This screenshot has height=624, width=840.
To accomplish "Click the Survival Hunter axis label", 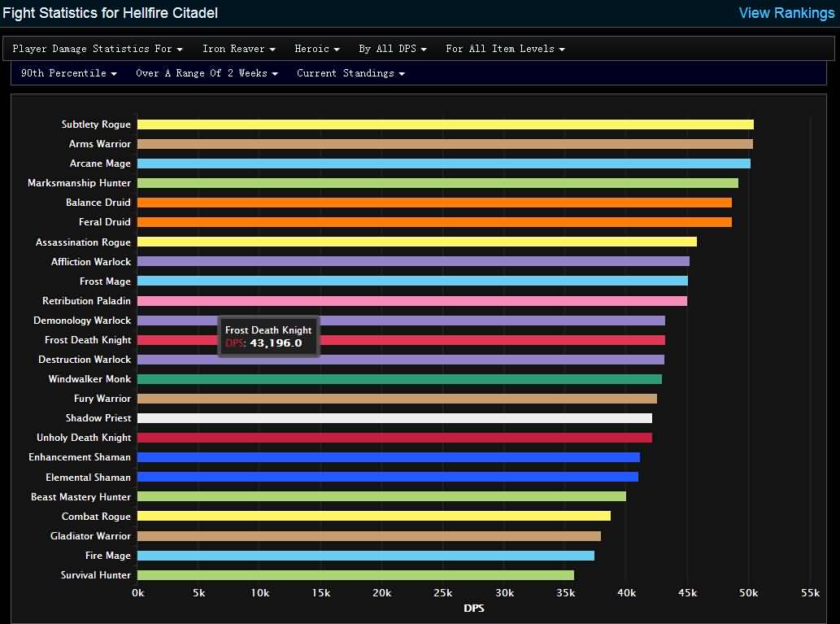I will pos(95,574).
